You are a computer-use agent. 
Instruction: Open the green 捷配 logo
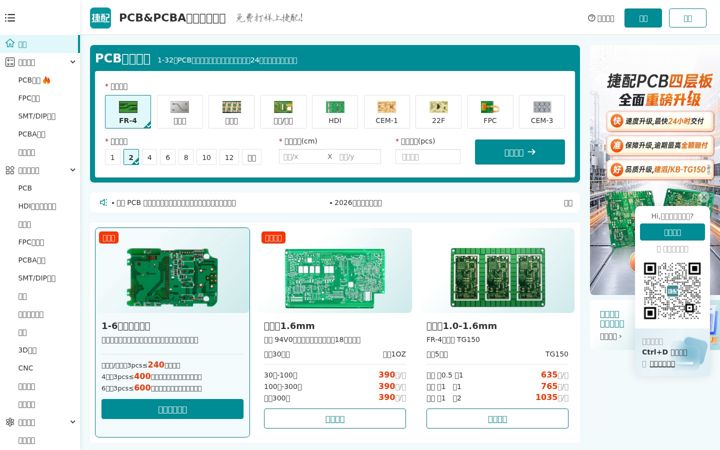click(x=101, y=18)
